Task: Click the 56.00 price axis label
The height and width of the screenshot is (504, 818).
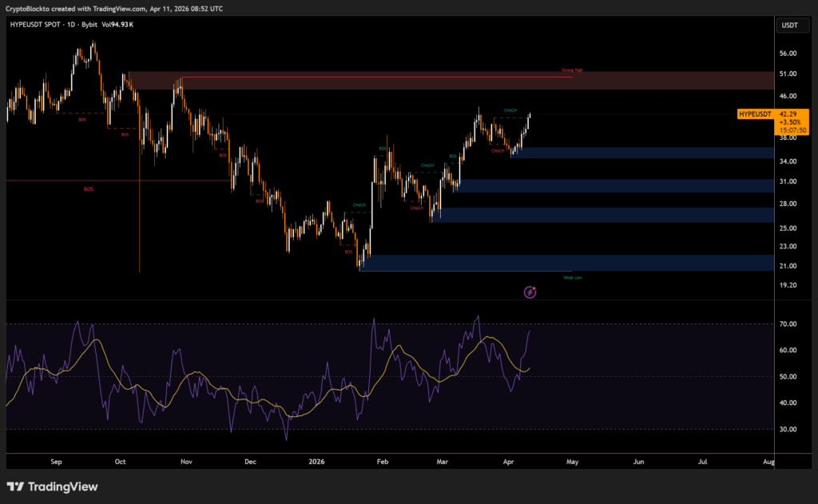Action: [x=787, y=54]
